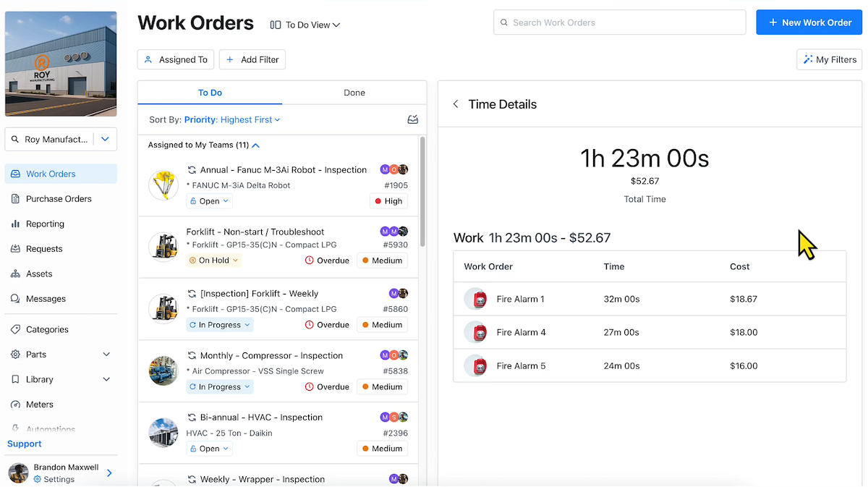The image size is (868, 487).
Task: Switch to the Done tab
Action: (354, 93)
